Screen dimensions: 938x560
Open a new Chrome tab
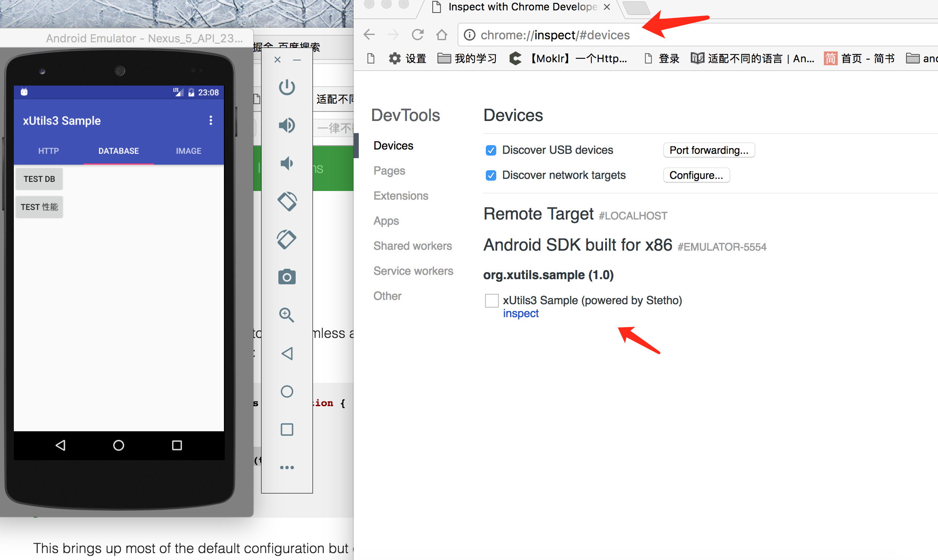pyautogui.click(x=636, y=8)
